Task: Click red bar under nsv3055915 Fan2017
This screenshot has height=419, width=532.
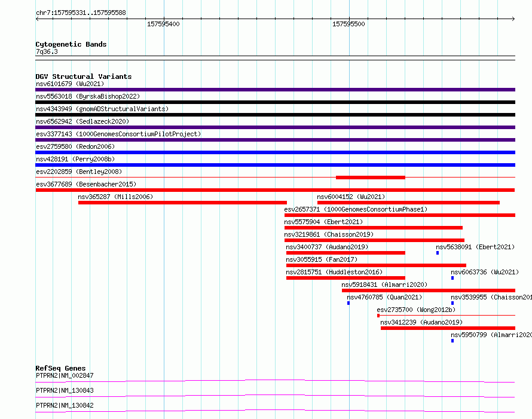Action: point(376,265)
